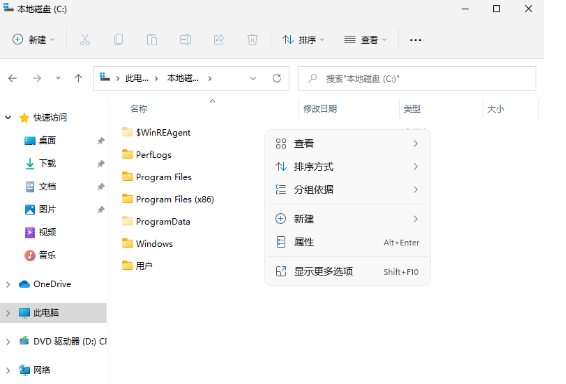Open 新建 submenu in context menu
566x384 pixels.
[x=347, y=219]
